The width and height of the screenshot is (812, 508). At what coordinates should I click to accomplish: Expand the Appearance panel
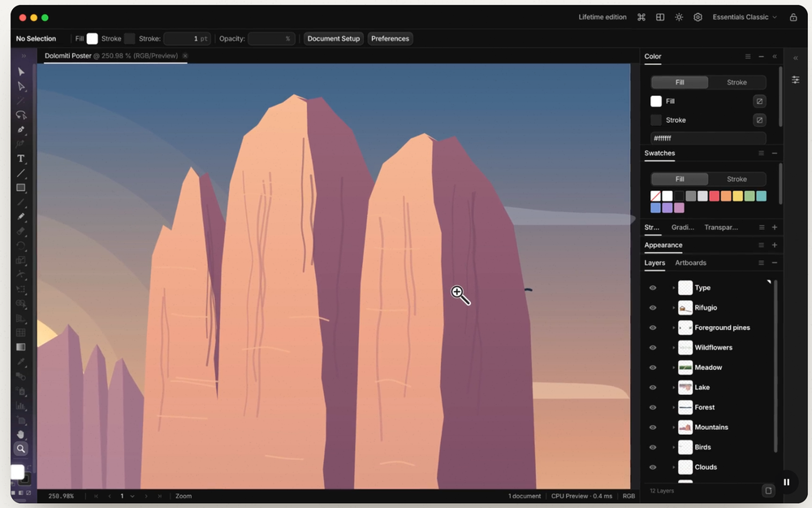(x=774, y=245)
